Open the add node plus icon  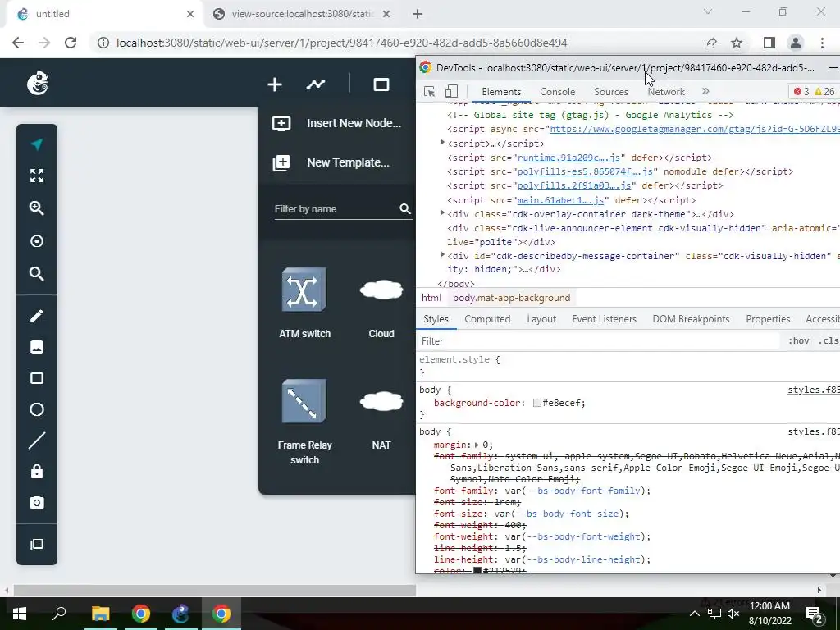275,84
